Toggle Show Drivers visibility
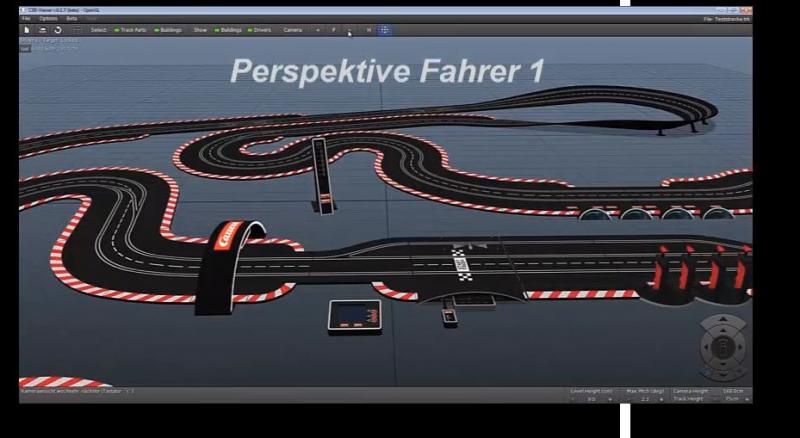The width and height of the screenshot is (800, 438). [x=259, y=30]
